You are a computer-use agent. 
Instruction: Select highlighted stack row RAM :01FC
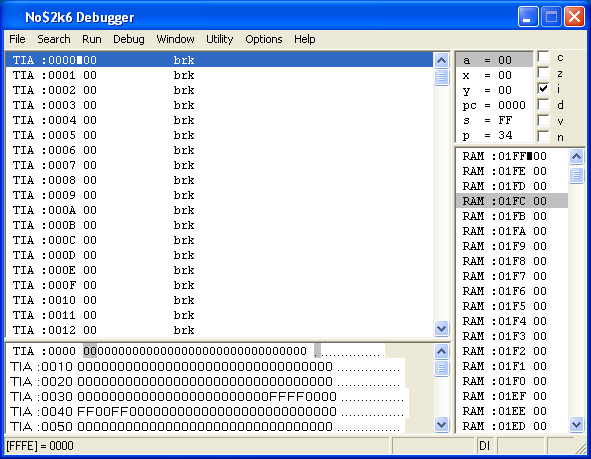(x=512, y=201)
